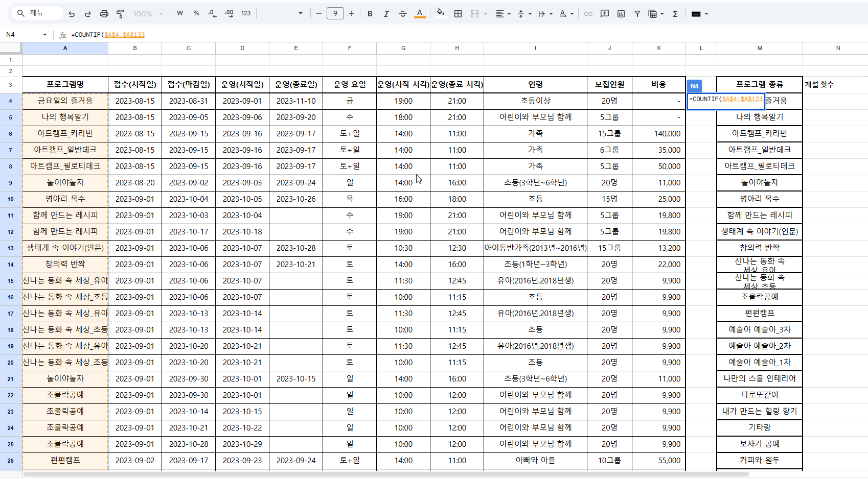The height and width of the screenshot is (478, 868).
Task: Create a filter using the funnel icon
Action: [637, 14]
